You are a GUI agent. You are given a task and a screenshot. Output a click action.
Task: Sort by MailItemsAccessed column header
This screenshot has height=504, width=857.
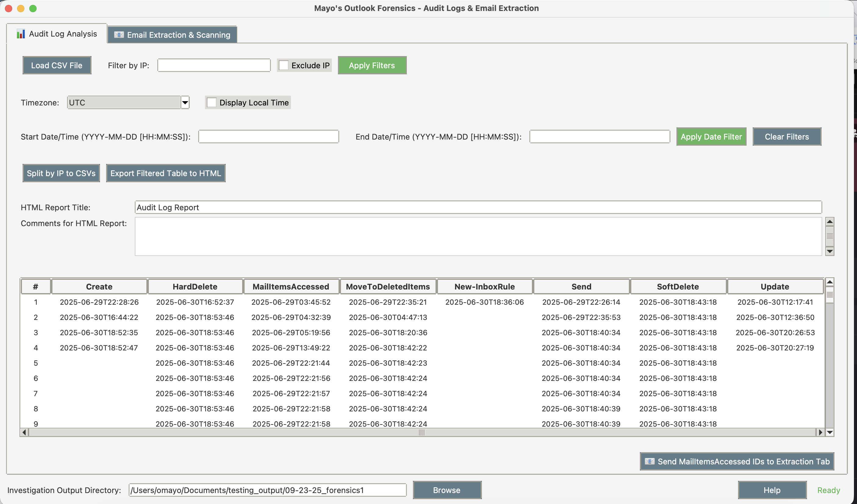tap(291, 286)
